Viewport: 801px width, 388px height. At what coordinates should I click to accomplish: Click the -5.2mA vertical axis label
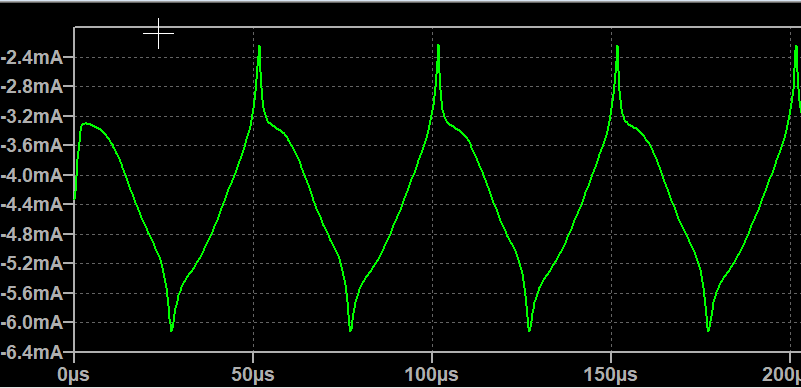[x=31, y=264]
